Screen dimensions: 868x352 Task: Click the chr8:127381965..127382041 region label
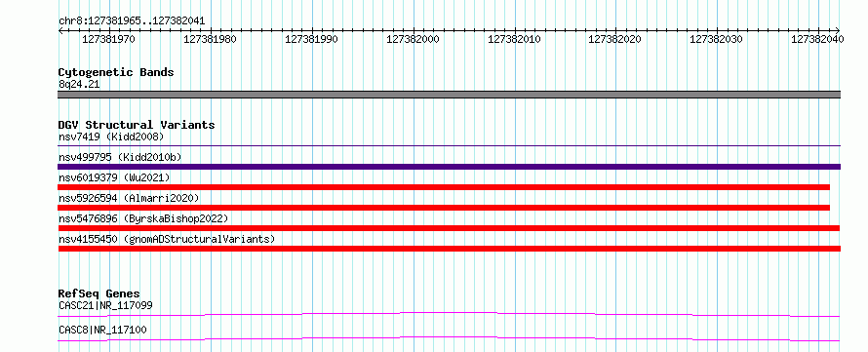(x=132, y=21)
